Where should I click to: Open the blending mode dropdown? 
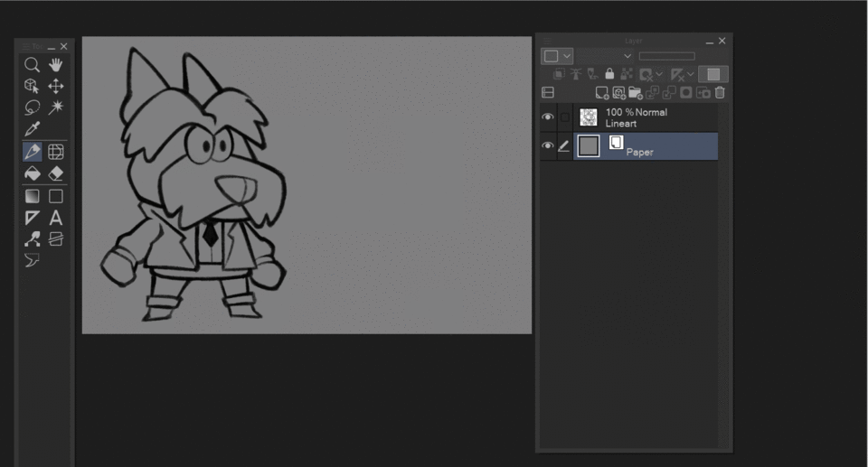tap(605, 56)
